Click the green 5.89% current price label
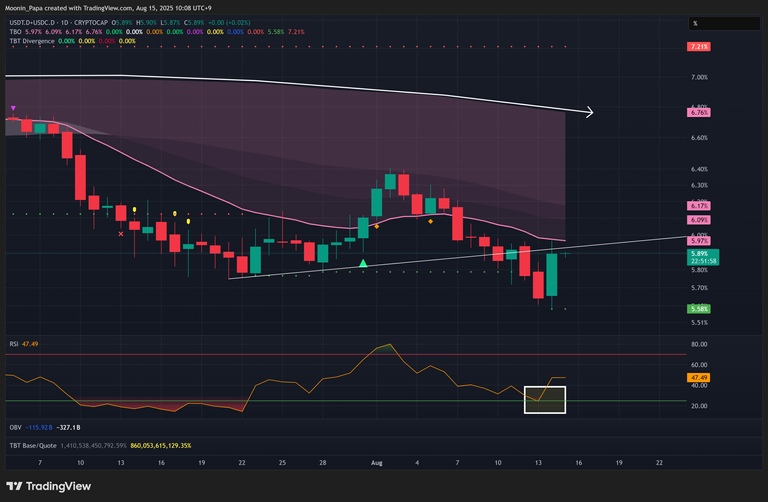 [699, 254]
